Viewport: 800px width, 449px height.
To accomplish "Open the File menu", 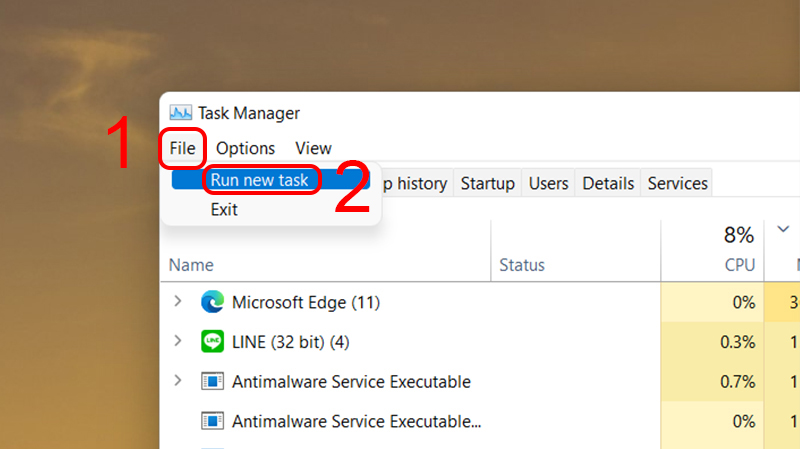I will click(x=182, y=148).
